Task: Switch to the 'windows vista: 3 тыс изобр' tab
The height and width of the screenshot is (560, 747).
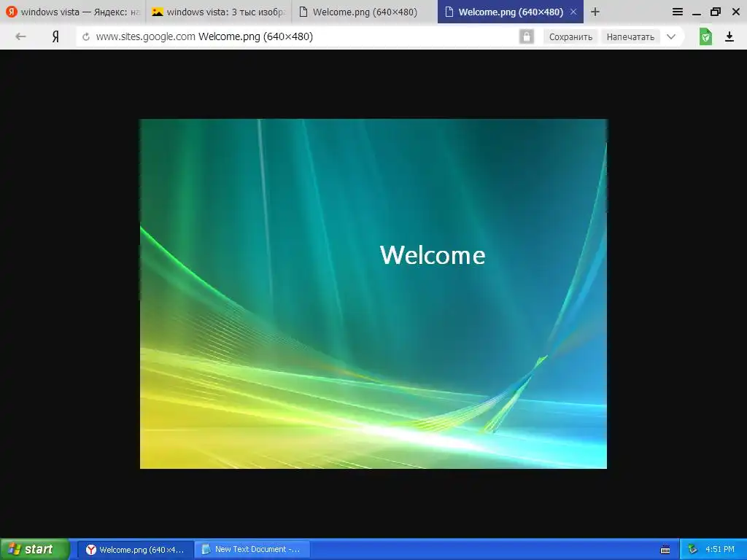Action: pyautogui.click(x=219, y=12)
